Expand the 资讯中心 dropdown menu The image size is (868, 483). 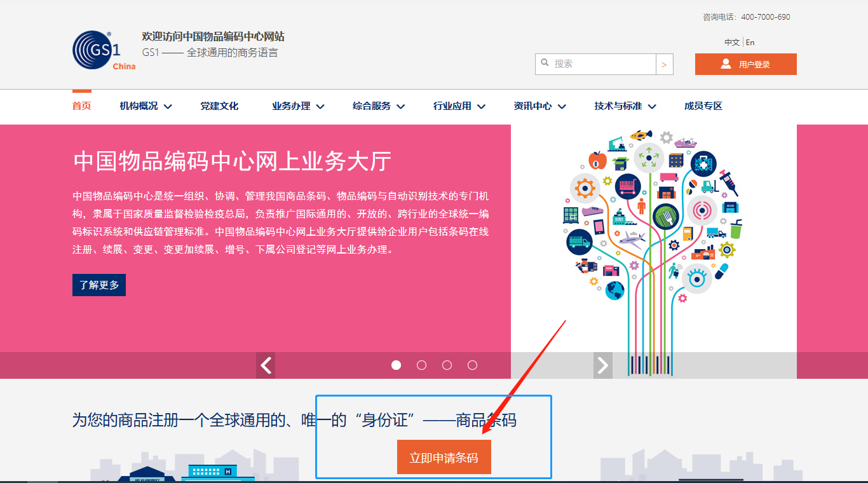(534, 106)
